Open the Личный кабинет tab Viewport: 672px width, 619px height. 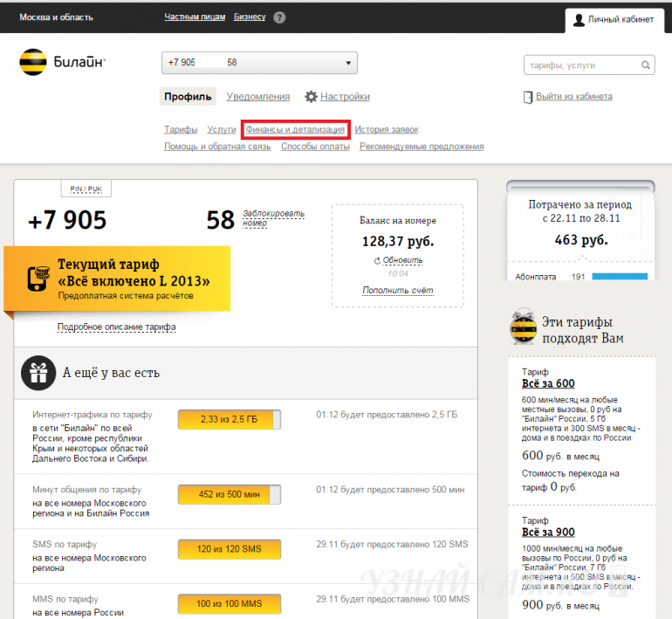click(x=614, y=20)
